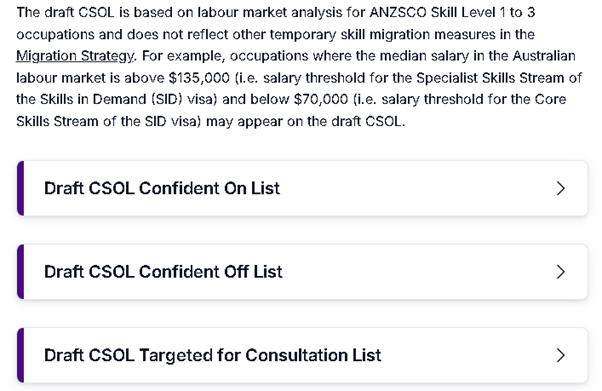Click the Draft CSOL Confident Off List title
Screen dimensions: 602x391
click(x=163, y=272)
